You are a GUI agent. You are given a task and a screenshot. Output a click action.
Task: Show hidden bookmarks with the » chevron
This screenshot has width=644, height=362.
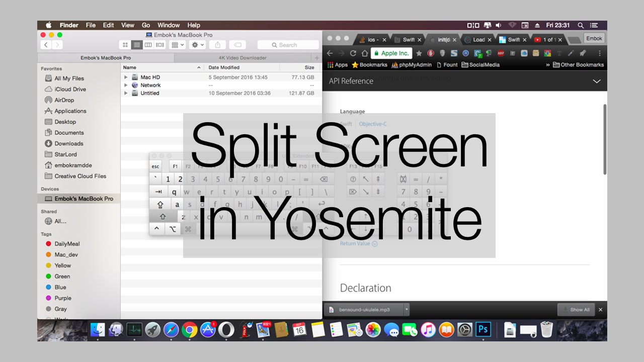coord(547,65)
